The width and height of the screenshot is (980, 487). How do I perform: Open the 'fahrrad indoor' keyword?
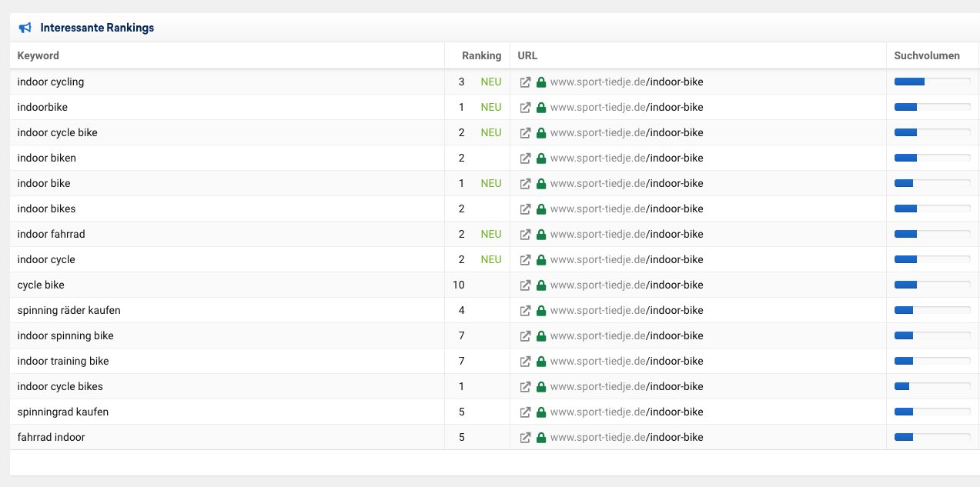coord(52,437)
